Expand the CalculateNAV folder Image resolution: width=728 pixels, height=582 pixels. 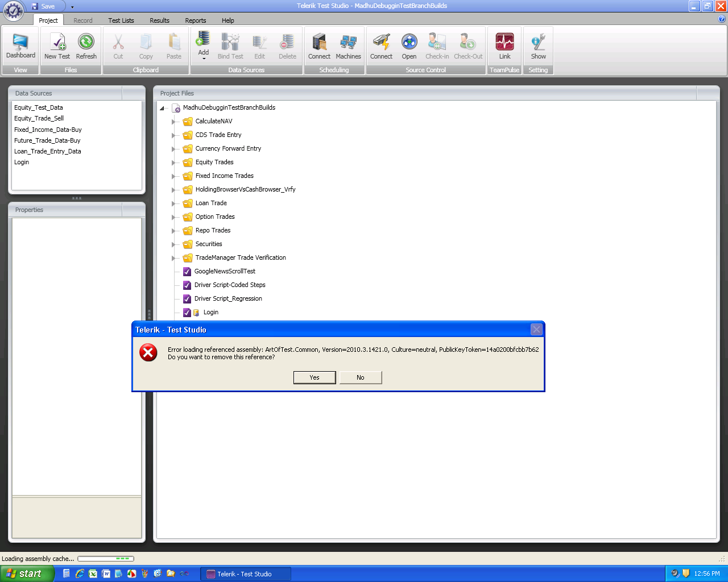click(x=173, y=122)
